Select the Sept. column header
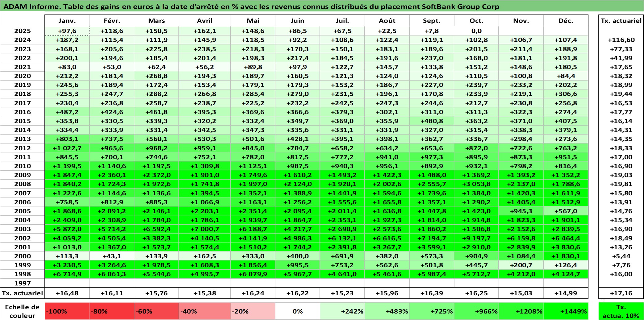This screenshot has height=320, width=644. click(x=432, y=21)
